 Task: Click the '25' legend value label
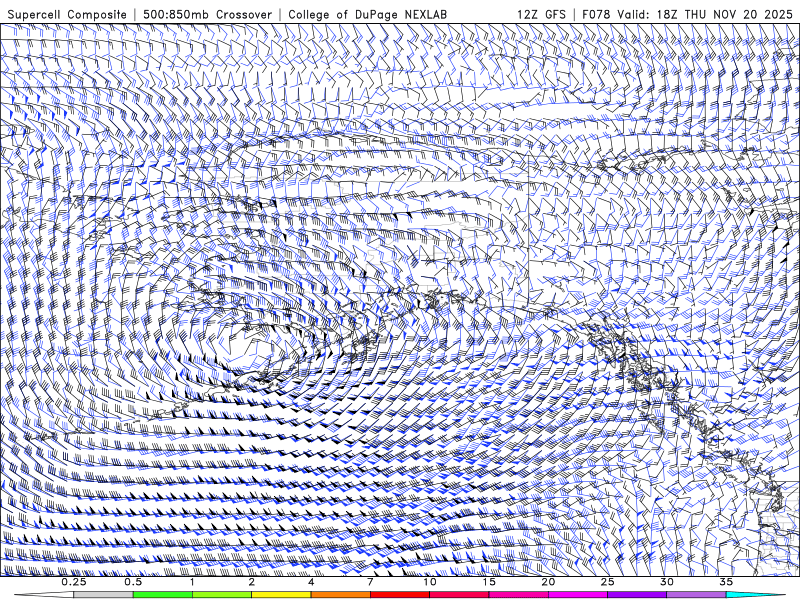click(607, 582)
